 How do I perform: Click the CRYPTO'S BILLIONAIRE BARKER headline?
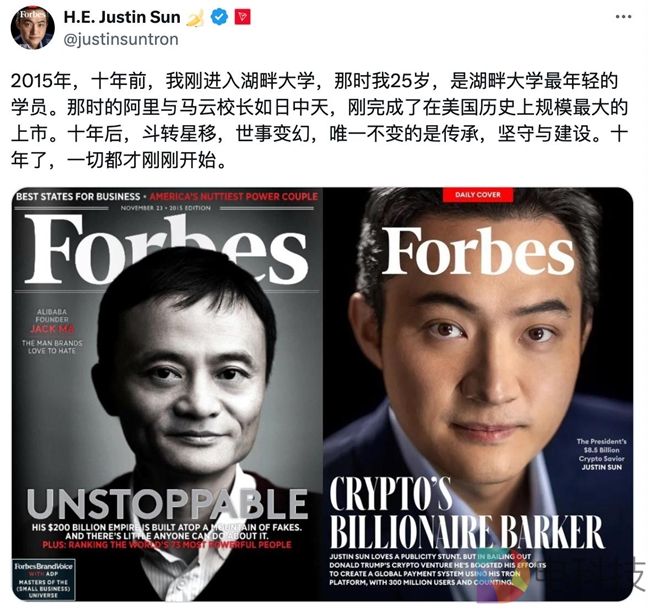(x=466, y=514)
